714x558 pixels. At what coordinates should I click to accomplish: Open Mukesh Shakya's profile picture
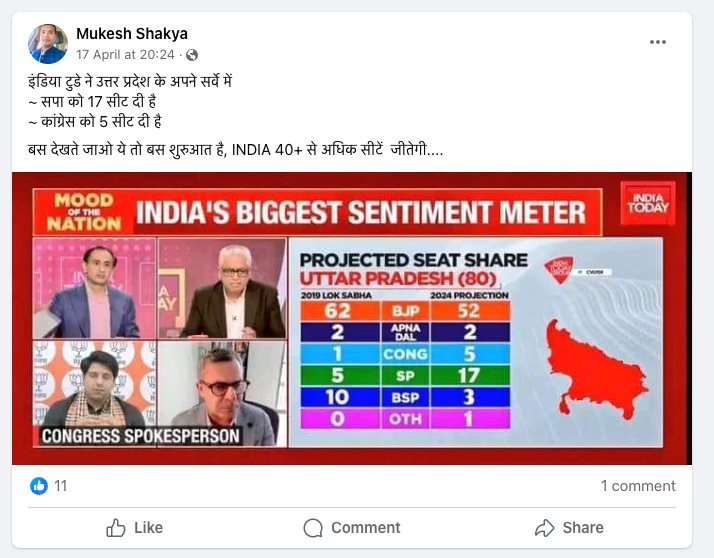tap(48, 44)
